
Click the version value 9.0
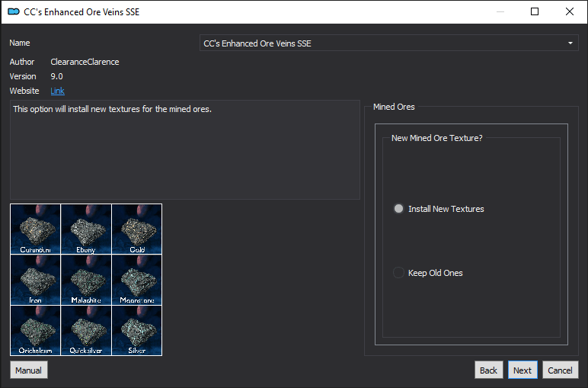pos(56,76)
